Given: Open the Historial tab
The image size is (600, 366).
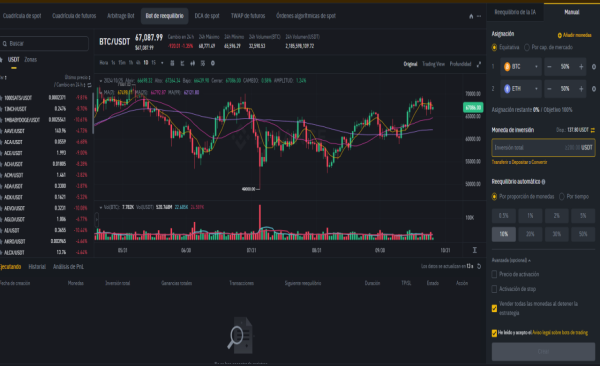Looking at the screenshot, I should pyautogui.click(x=37, y=267).
